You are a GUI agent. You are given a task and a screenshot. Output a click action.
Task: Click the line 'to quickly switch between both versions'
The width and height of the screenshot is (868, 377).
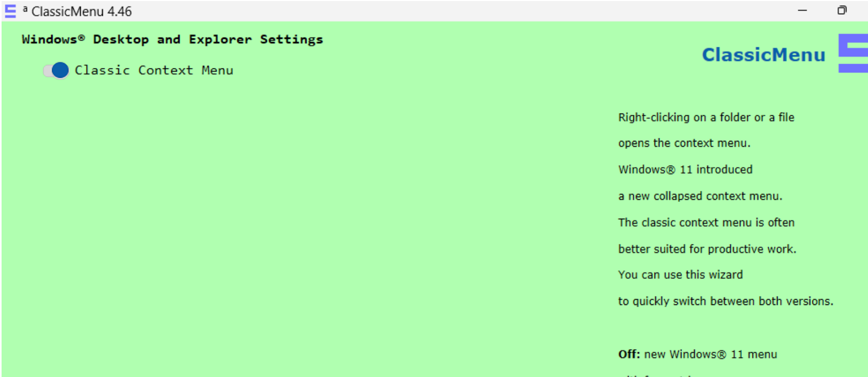(x=726, y=301)
